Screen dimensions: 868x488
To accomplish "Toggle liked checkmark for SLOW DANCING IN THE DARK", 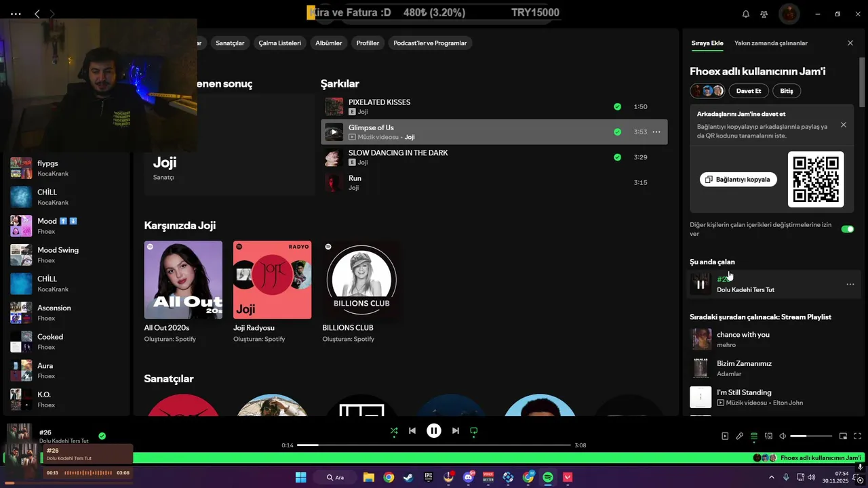I will click(x=617, y=157).
